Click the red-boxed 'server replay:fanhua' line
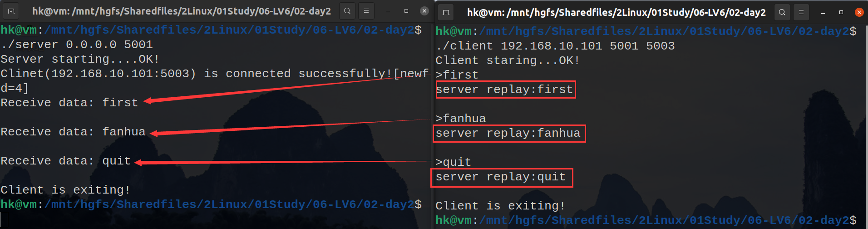868x229 pixels. 508,133
